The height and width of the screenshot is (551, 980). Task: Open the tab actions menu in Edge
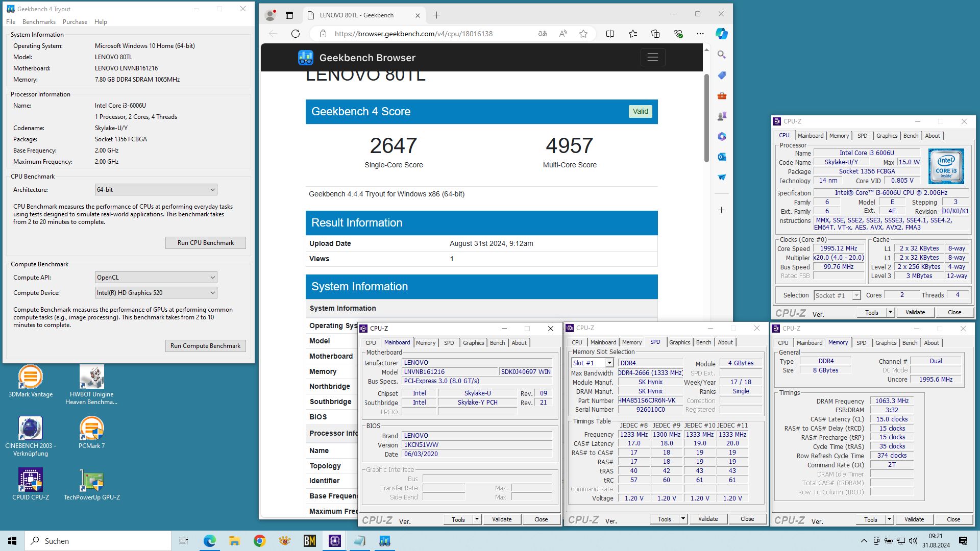289,15
